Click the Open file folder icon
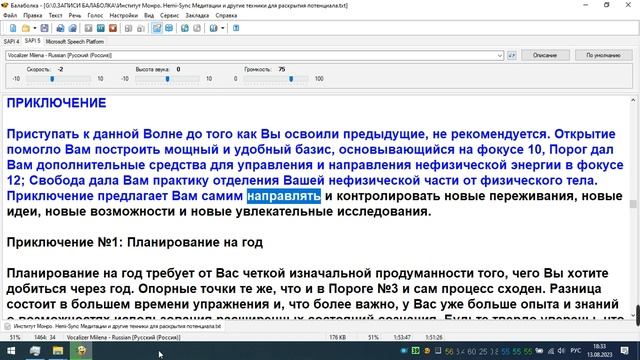640x360 pixels. pyautogui.click(x=26, y=28)
